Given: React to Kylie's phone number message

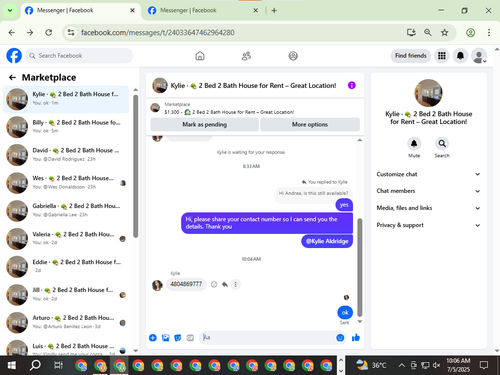Looking at the screenshot, I should tap(214, 284).
